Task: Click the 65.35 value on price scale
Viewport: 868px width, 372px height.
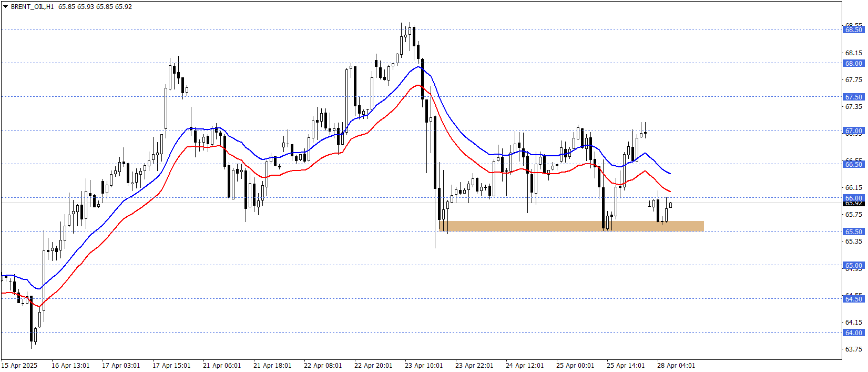Action: 853,241
